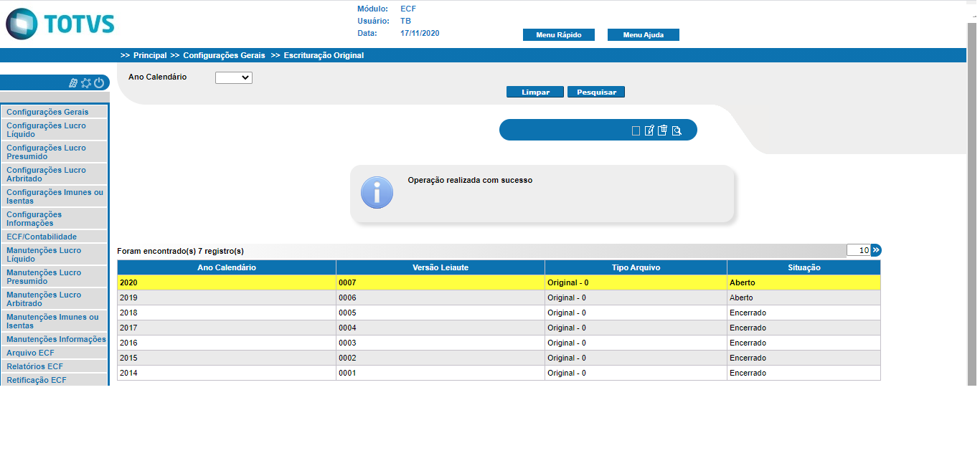Click the power logout icon
The image size is (980, 476).
pyautogui.click(x=99, y=83)
